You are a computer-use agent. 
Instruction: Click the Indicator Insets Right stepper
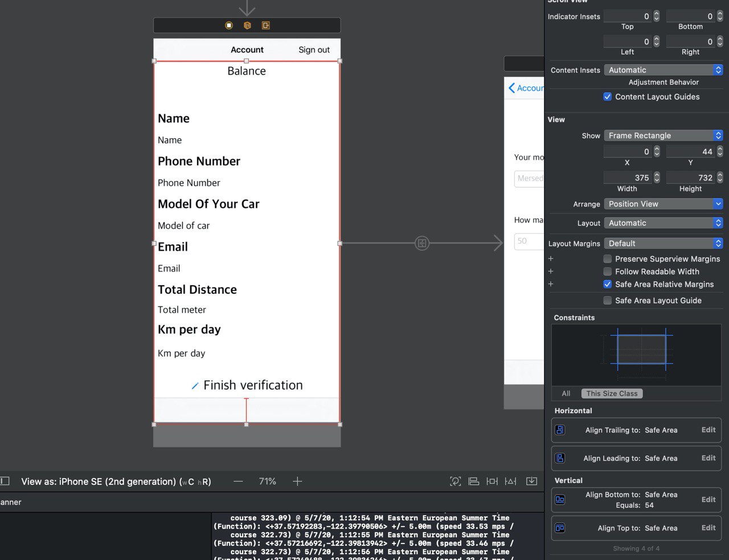pyautogui.click(x=720, y=42)
